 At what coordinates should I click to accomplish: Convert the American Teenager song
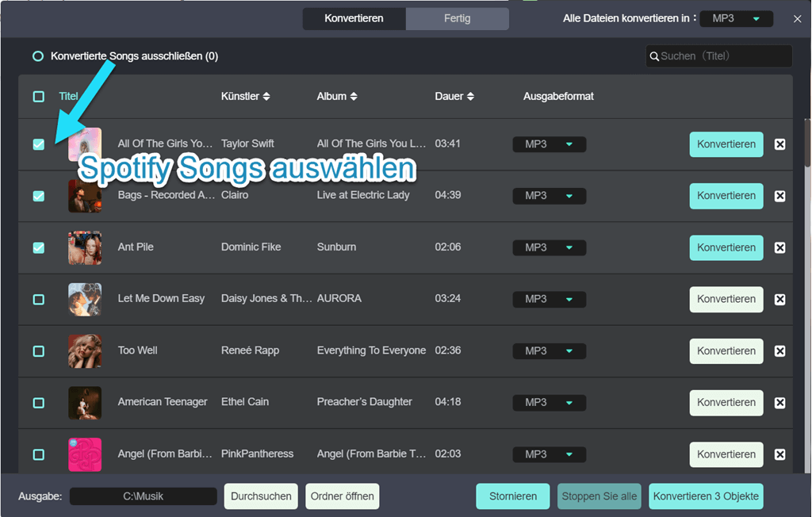[x=726, y=403]
